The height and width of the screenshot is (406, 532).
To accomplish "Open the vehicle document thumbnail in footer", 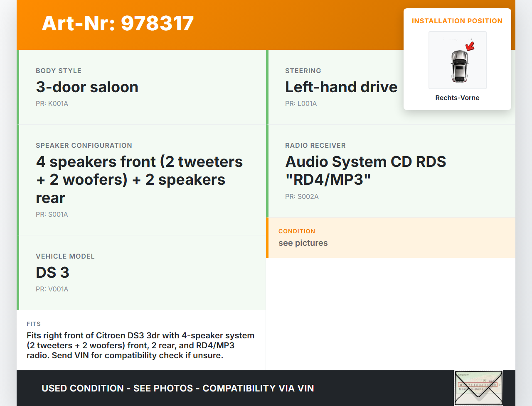I will tap(478, 388).
